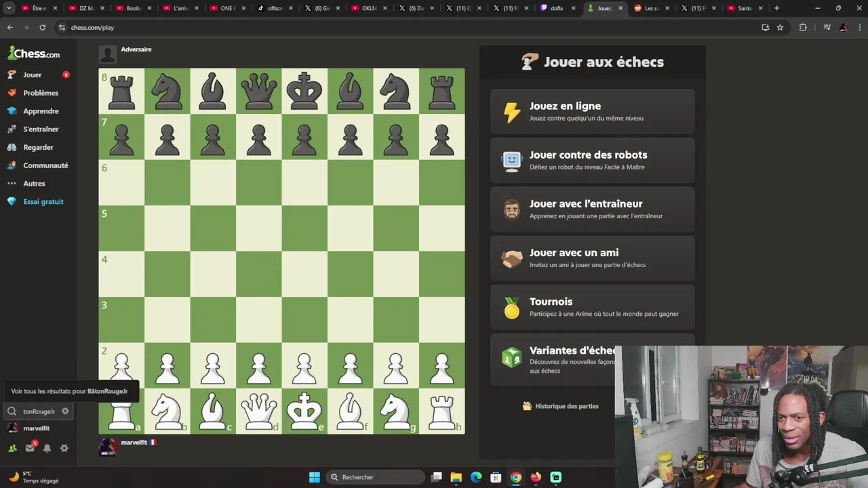Select the white knight on g1

396,411
